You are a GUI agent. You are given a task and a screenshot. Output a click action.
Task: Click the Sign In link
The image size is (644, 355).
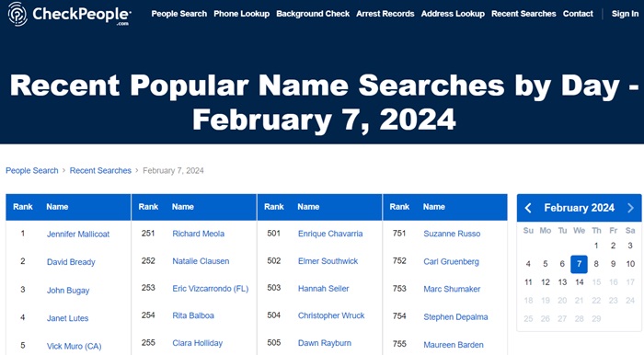point(625,14)
